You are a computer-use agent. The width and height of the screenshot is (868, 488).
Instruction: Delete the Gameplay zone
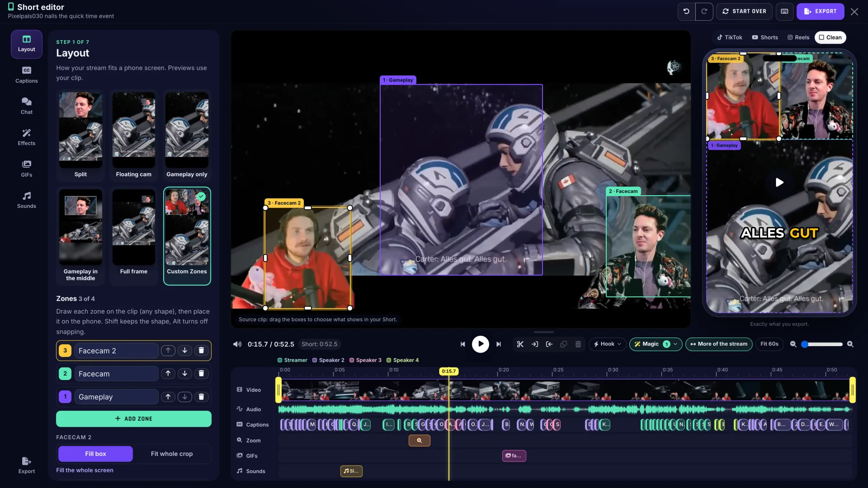point(201,397)
